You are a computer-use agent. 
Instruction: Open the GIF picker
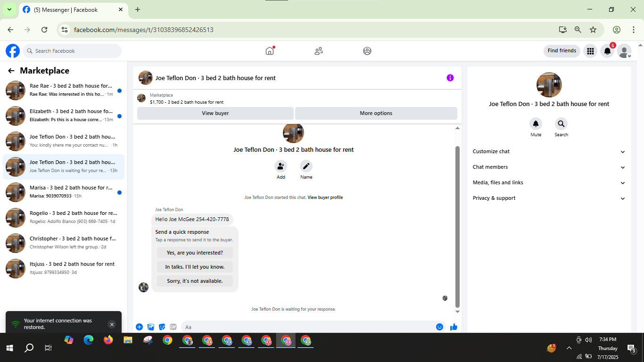173,327
